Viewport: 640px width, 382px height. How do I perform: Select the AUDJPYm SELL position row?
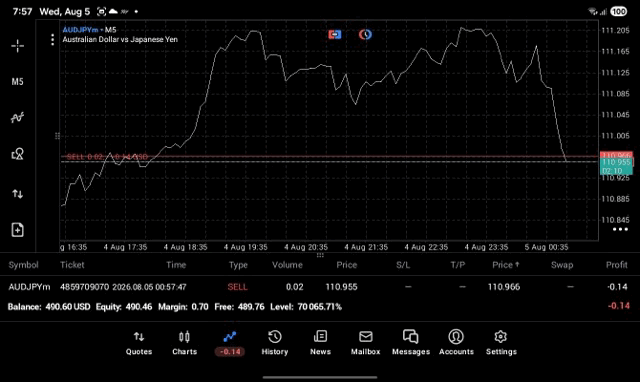tap(320, 287)
